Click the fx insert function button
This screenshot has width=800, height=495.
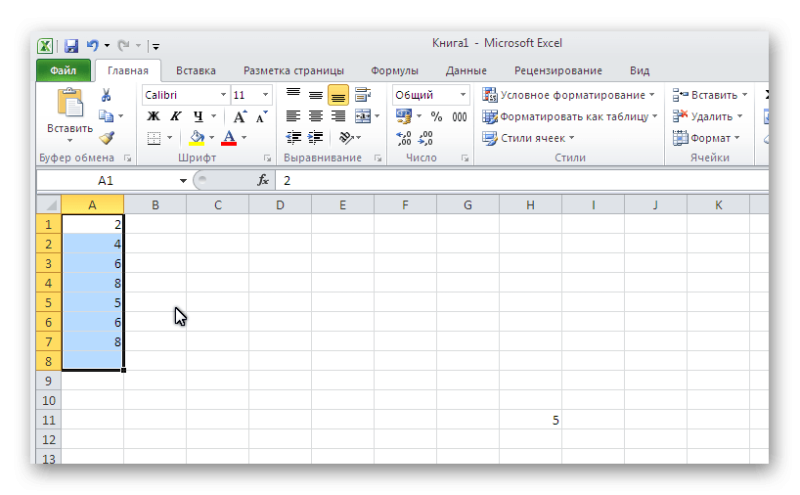point(263,180)
